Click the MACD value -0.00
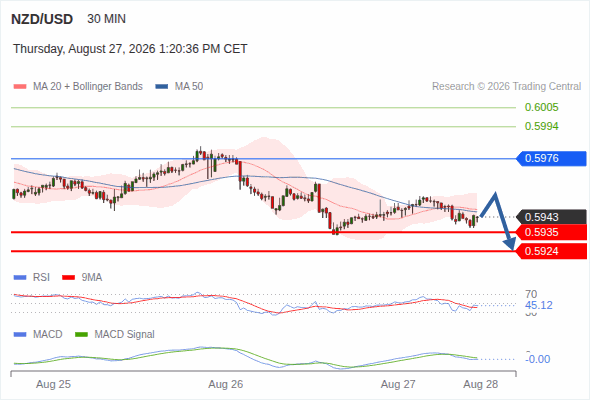The height and width of the screenshot is (400, 590). coord(538,359)
